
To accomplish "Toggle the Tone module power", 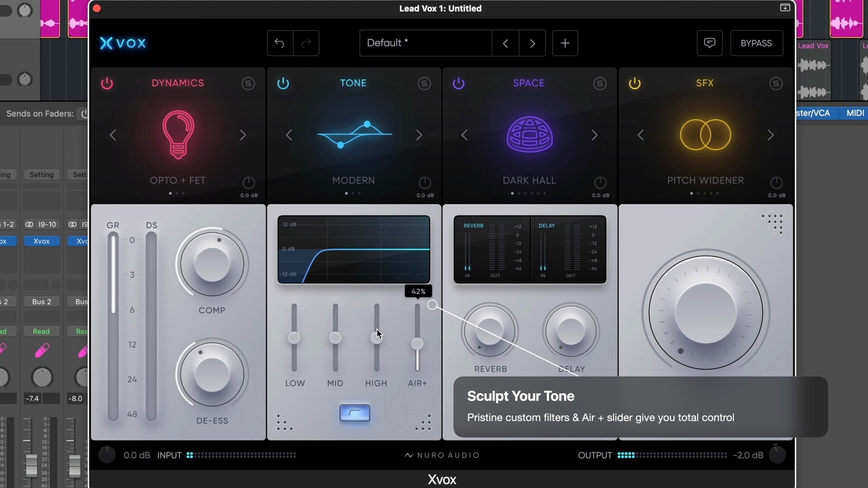I will (x=283, y=83).
